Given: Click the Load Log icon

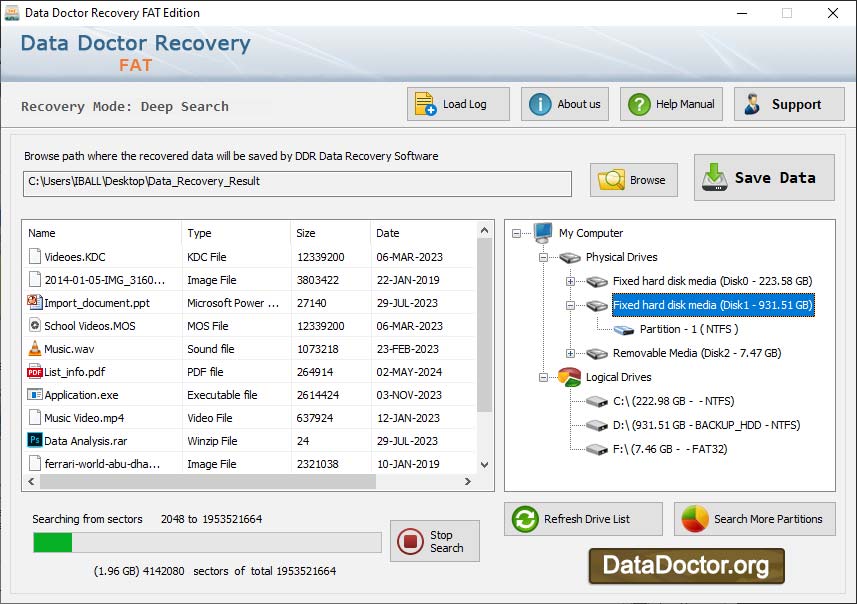Looking at the screenshot, I should tap(424, 103).
